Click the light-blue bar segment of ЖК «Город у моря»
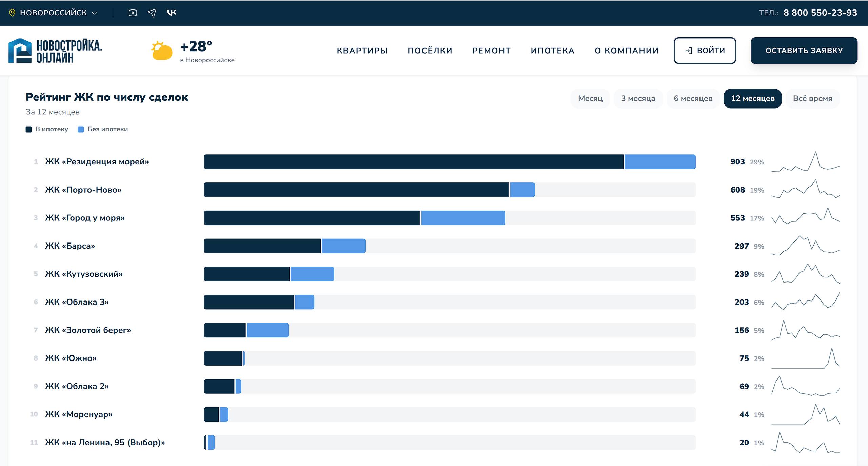The height and width of the screenshot is (466, 868). 463,218
